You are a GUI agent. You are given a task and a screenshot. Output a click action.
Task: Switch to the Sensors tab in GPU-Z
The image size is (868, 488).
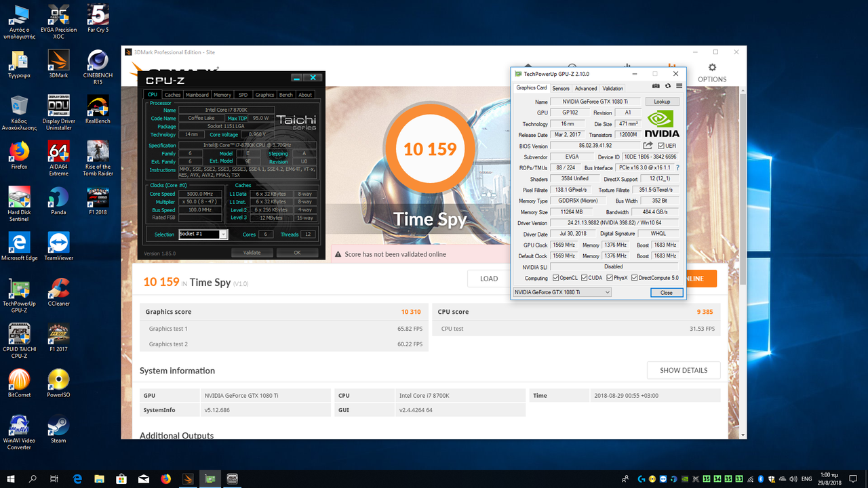click(561, 88)
